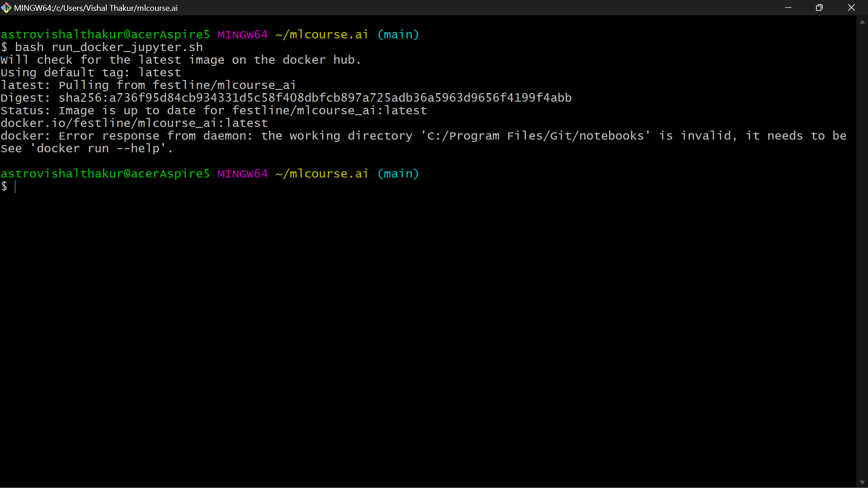Click the restore-down window icon
This screenshot has height=488, width=868.
tap(820, 7)
